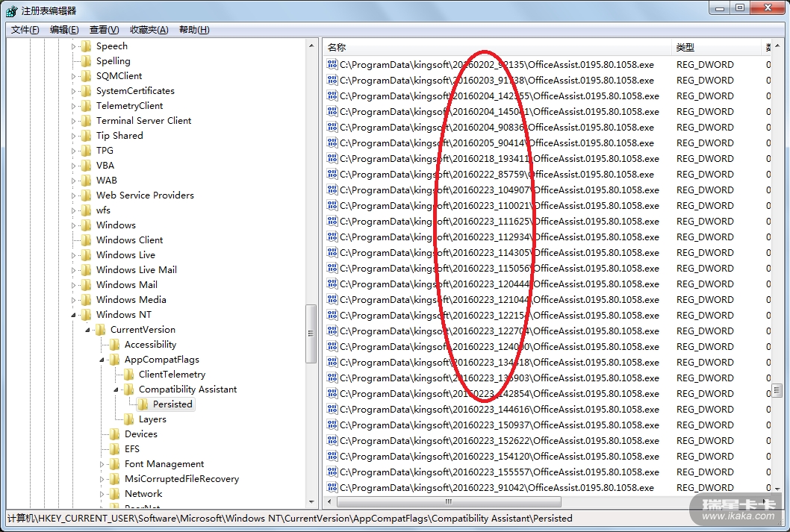The height and width of the screenshot is (532, 790).
Task: Select the EFS key
Action: click(x=132, y=449)
